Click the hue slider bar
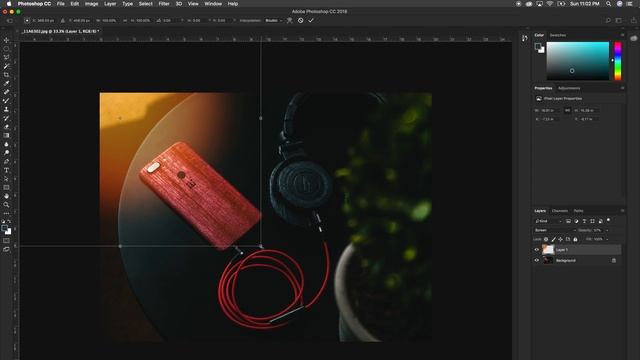 coord(618,61)
